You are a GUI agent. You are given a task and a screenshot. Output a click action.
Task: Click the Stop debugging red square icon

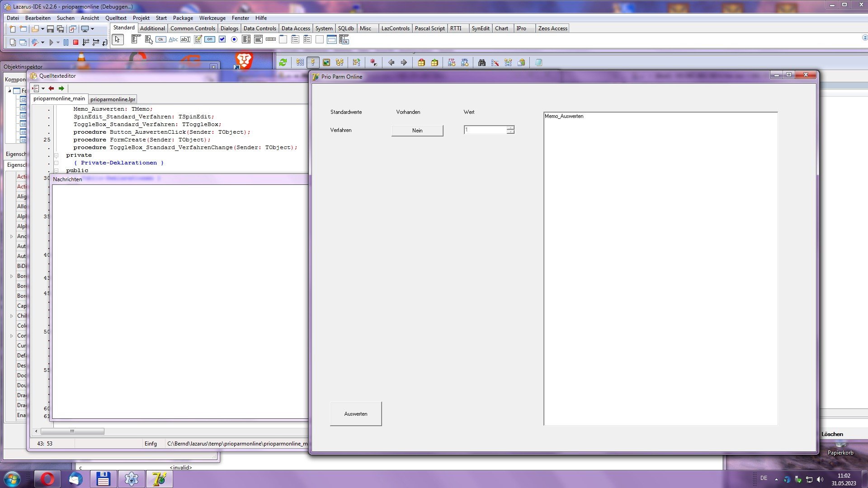click(75, 42)
